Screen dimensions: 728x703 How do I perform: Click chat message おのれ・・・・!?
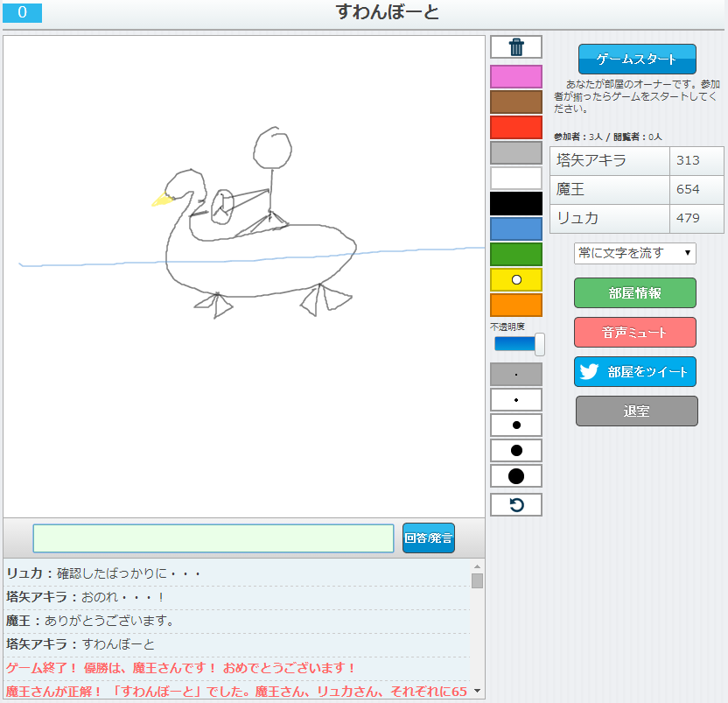point(122,597)
